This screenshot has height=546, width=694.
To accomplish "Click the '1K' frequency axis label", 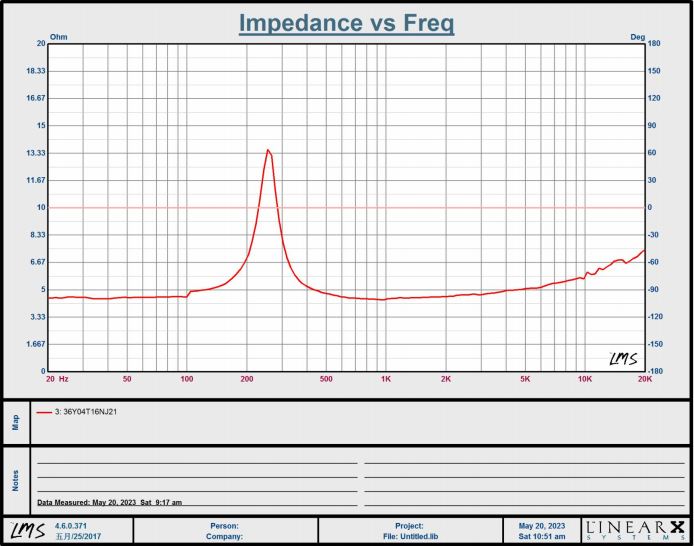I will point(386,379).
